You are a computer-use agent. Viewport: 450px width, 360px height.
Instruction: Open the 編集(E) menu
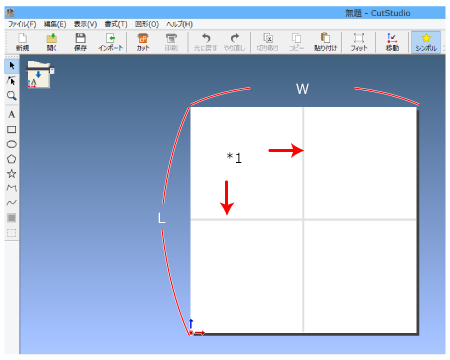click(x=55, y=24)
